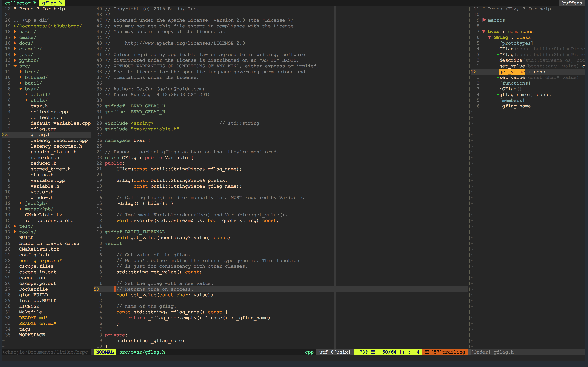Collapse the bvar/ folder arrow
The height and width of the screenshot is (367, 588).
coord(21,89)
